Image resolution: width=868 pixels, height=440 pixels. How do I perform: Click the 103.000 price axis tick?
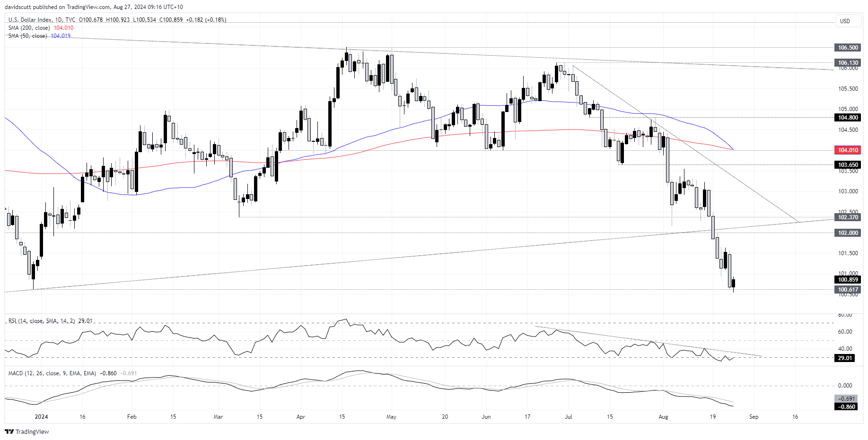click(x=848, y=191)
